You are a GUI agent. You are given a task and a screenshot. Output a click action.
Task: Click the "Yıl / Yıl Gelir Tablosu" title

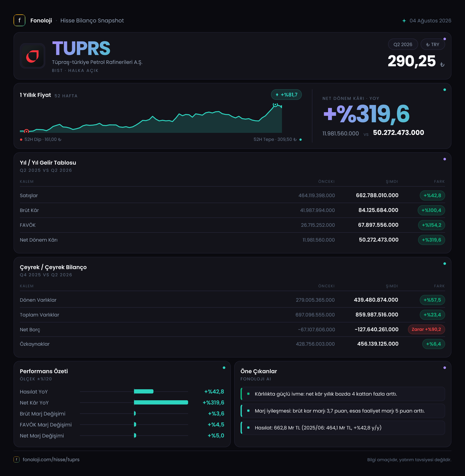[48, 162]
